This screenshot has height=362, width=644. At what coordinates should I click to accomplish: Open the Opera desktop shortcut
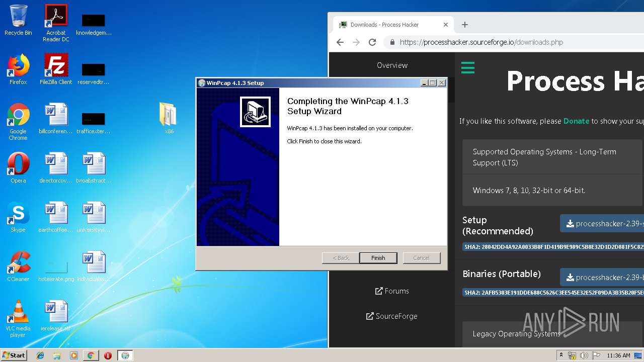18,168
